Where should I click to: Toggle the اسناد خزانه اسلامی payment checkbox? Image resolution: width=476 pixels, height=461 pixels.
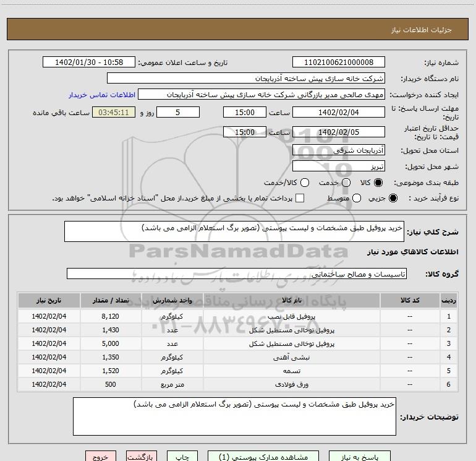click(x=300, y=198)
